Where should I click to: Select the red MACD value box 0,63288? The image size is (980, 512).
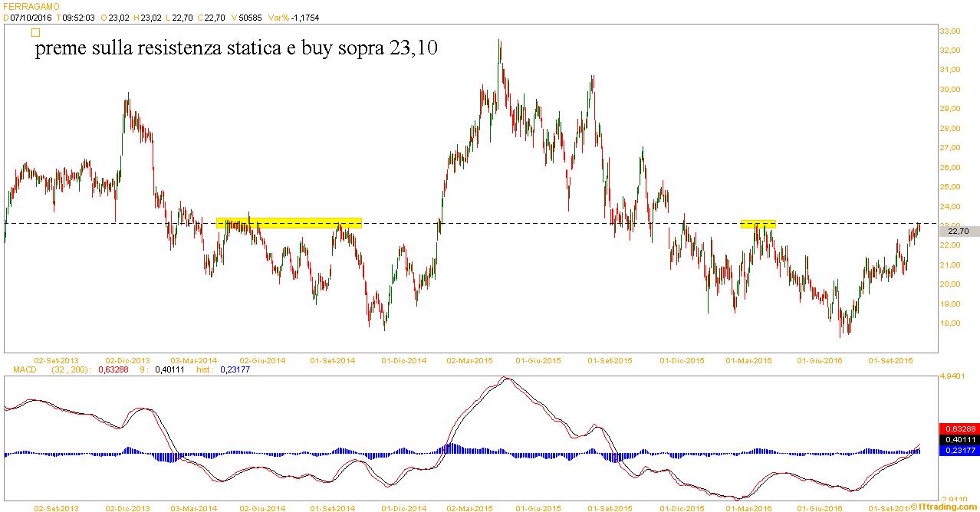tap(959, 428)
